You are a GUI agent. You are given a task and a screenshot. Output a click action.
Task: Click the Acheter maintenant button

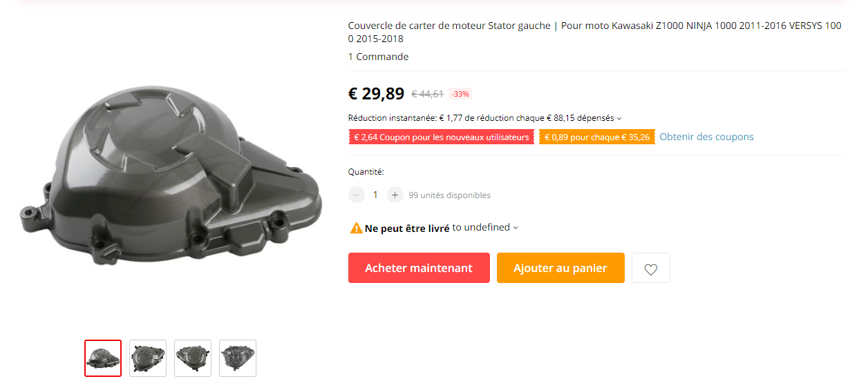419,268
